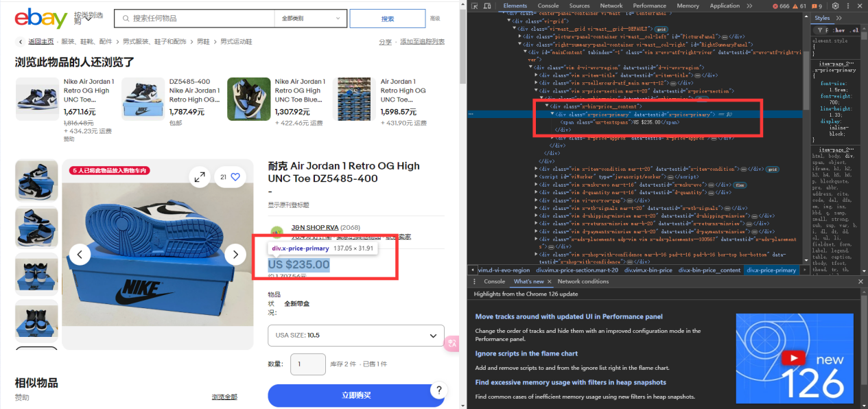Screen dimensions: 868x409
Task: Open 'Ignore scripts in the flame chart' link
Action: pos(526,354)
